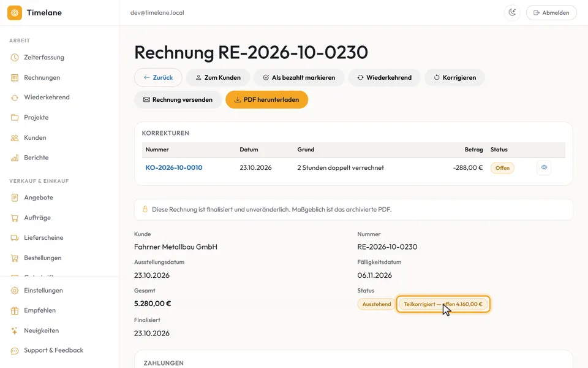This screenshot has width=588, height=368.
Task: Click the Kunden people icon
Action: [15, 138]
